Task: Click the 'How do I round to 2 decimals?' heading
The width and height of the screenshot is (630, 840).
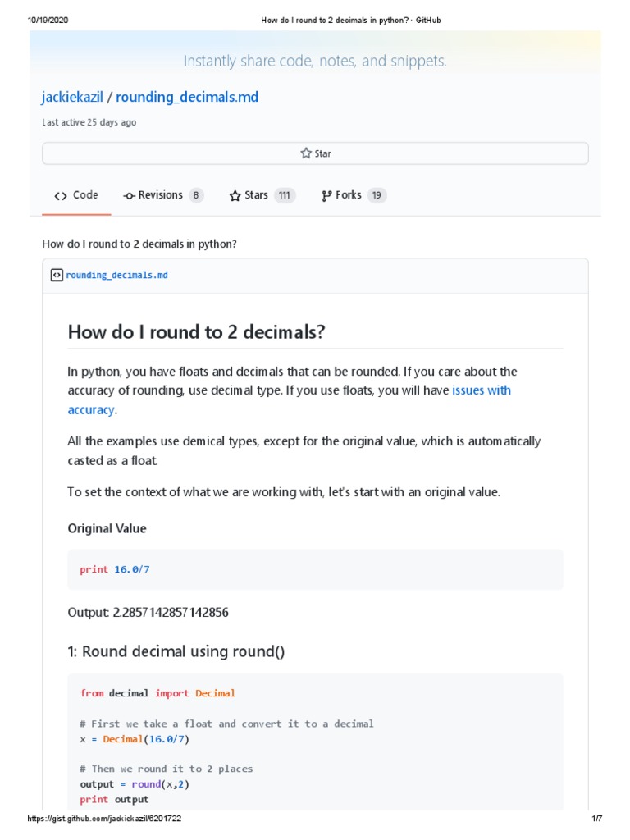Action: tap(197, 332)
